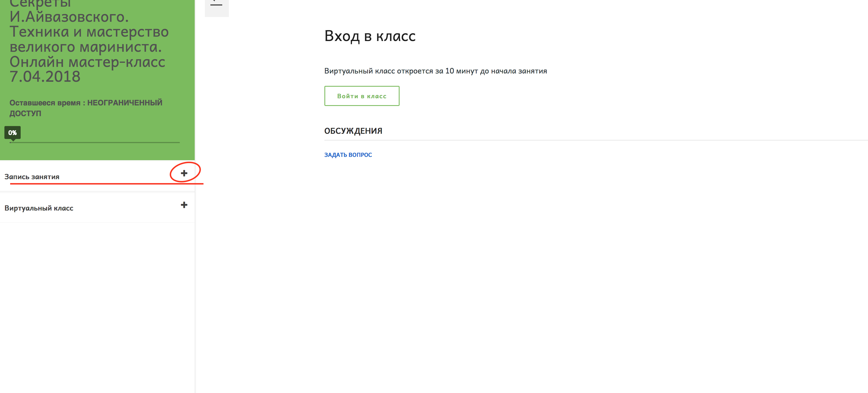Image resolution: width=868 pixels, height=393 pixels.
Task: Click the virtual class opening notice text
Action: pos(435,71)
